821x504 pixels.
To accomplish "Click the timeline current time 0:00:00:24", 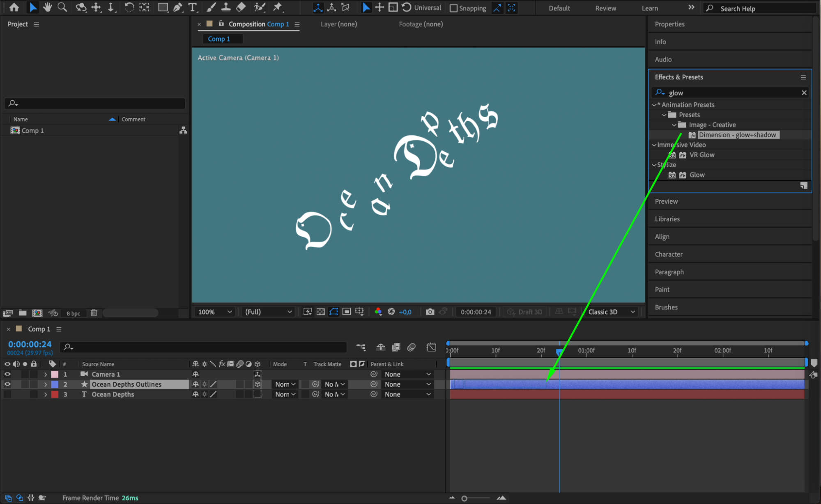I will click(x=30, y=344).
